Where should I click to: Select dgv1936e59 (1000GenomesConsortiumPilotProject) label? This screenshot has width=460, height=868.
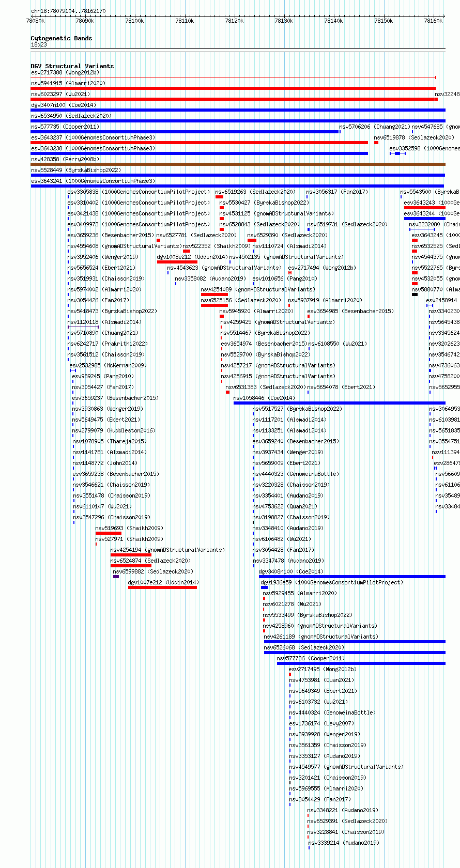(x=332, y=582)
